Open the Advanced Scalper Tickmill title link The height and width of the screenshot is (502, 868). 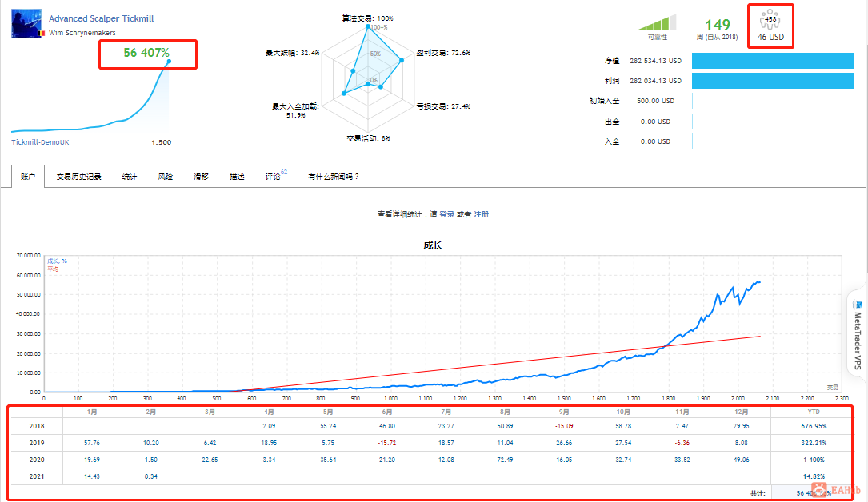click(102, 18)
